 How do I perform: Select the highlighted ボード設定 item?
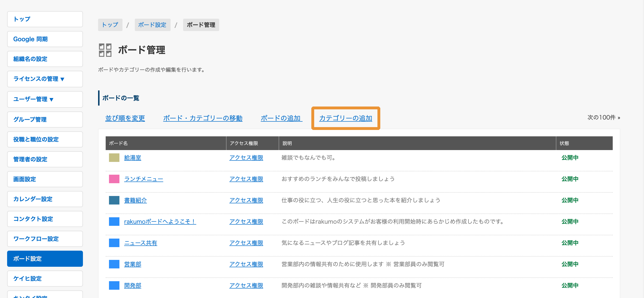(x=45, y=258)
